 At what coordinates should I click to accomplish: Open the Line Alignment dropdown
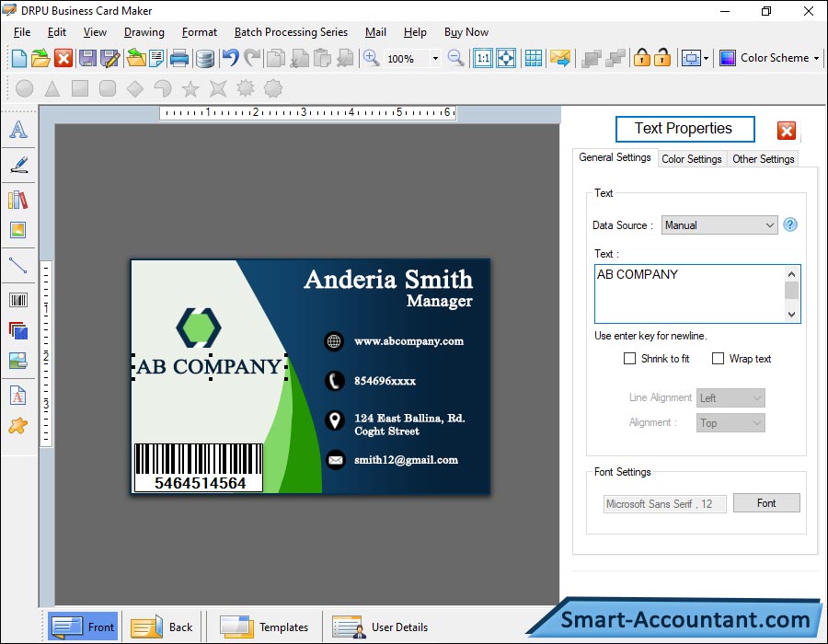730,398
